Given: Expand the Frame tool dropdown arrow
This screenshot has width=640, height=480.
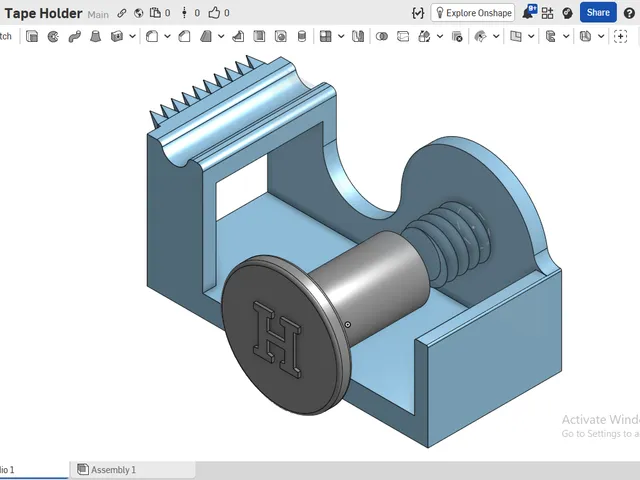Looking at the screenshot, I should tap(566, 37).
